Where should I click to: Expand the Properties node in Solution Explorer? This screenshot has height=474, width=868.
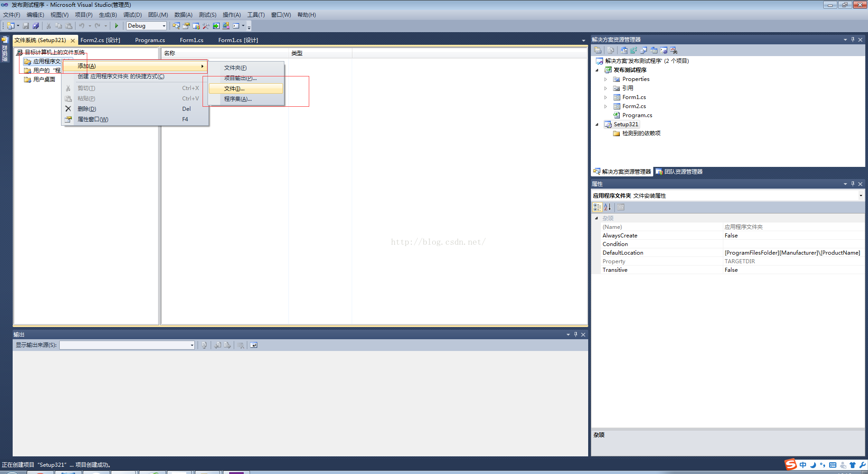[x=606, y=79]
